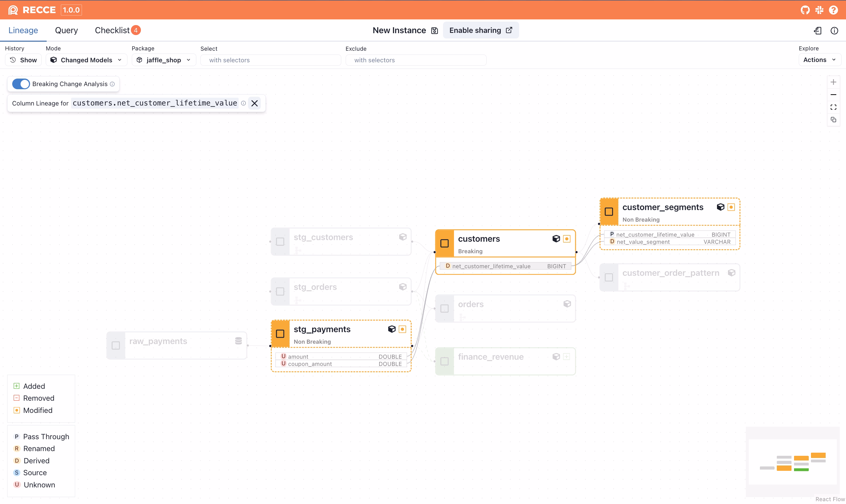Click the info icon beside column lineage name
The image size is (846, 504).
(x=244, y=103)
